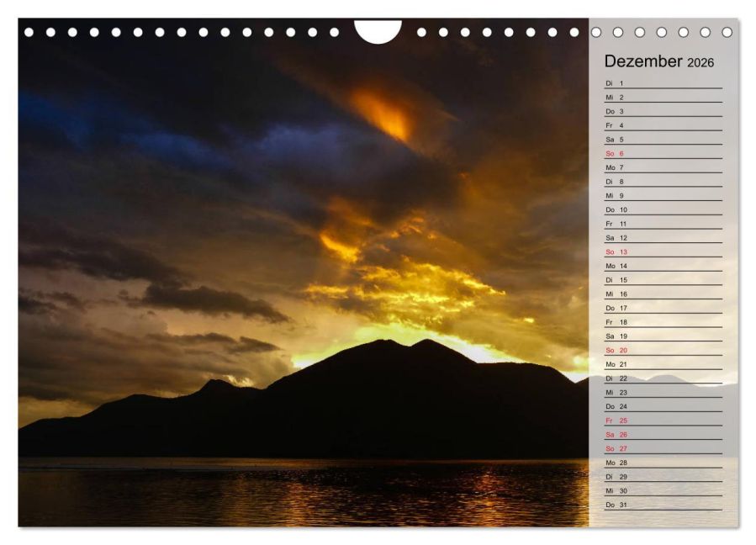
Task: Select the date row Mi 2
Action: point(663,98)
